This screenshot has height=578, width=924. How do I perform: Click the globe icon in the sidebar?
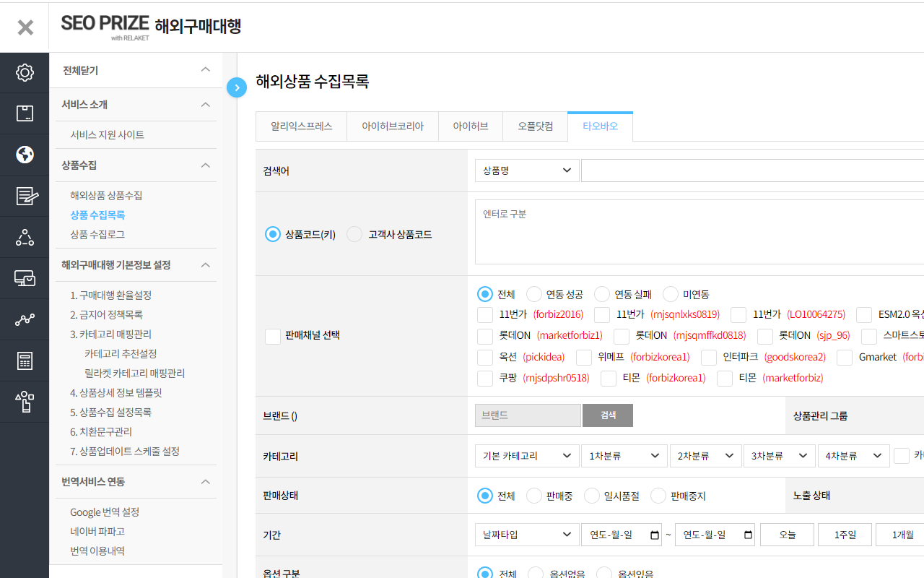pos(25,154)
